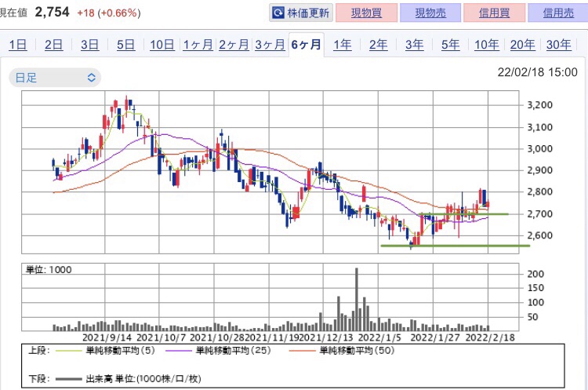Click the 3,200 price axis label
The height and width of the screenshot is (390, 588).
click(x=539, y=105)
